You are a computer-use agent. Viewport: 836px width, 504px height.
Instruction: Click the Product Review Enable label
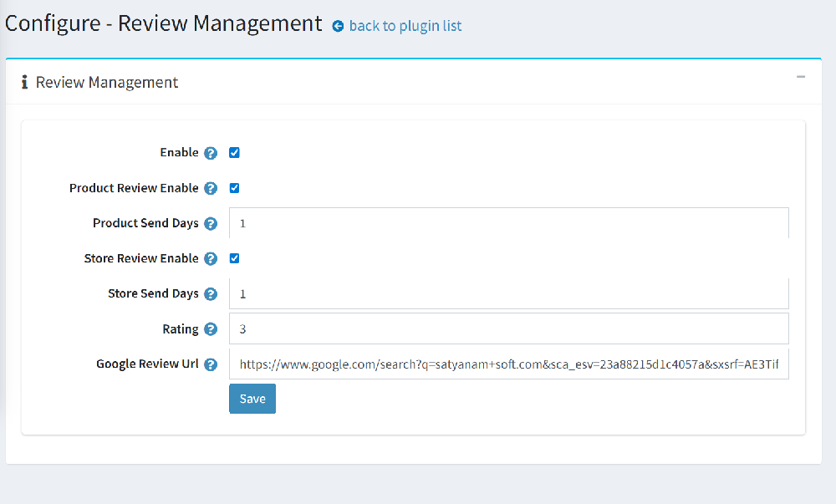click(x=134, y=188)
